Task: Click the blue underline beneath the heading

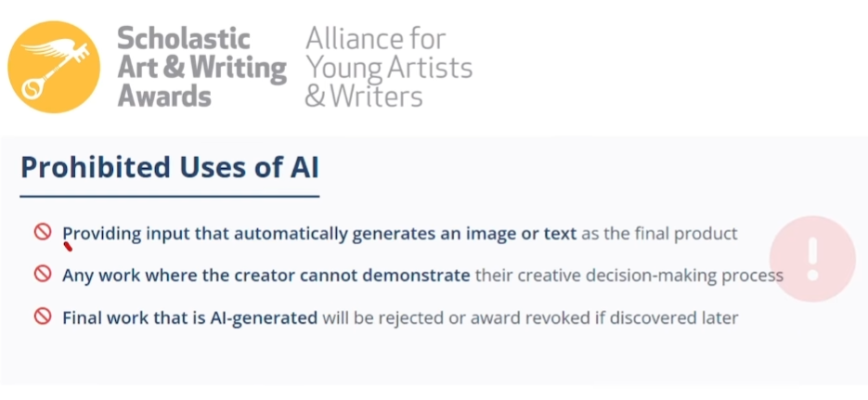Action: pyautogui.click(x=169, y=196)
